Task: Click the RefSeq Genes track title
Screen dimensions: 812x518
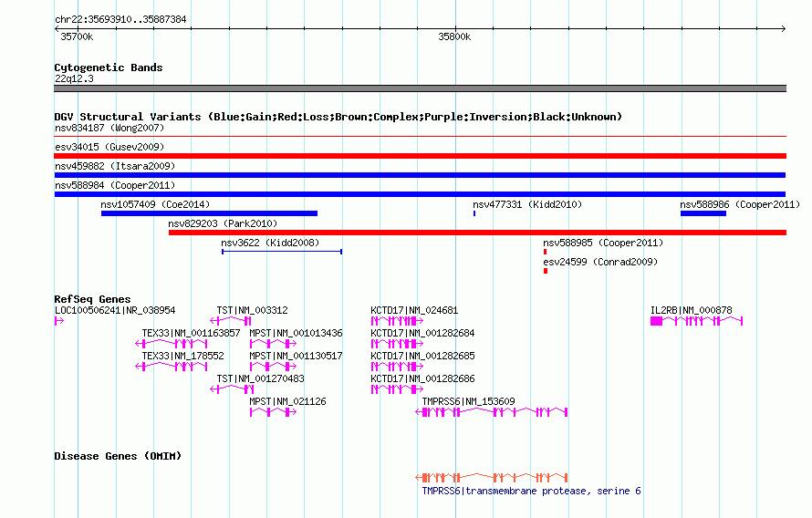Action: pyautogui.click(x=92, y=299)
